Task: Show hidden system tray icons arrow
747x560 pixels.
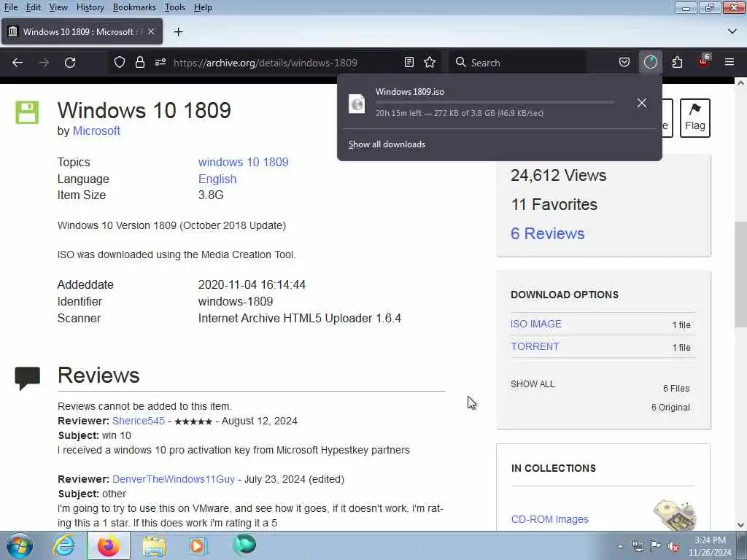Action: pyautogui.click(x=620, y=546)
